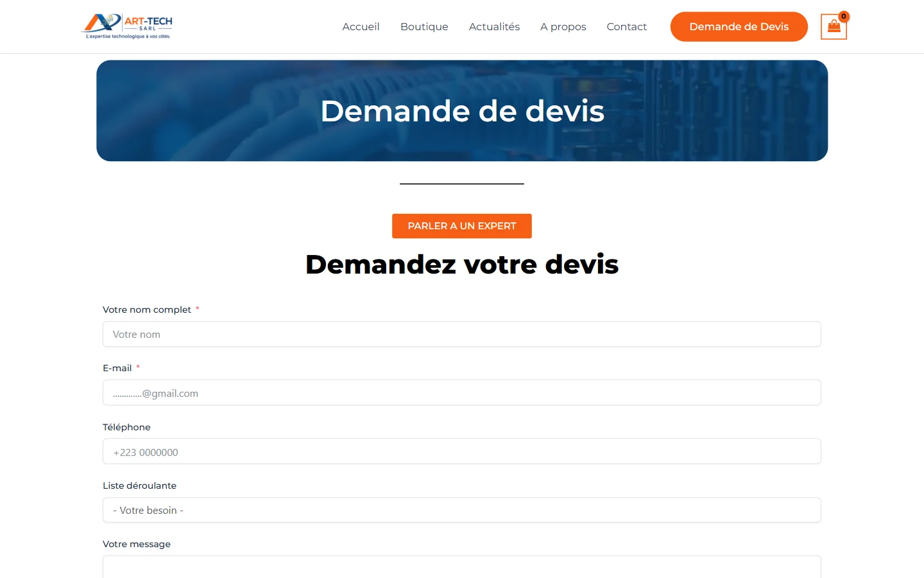Click the Demande de devis banner title

pos(462,111)
